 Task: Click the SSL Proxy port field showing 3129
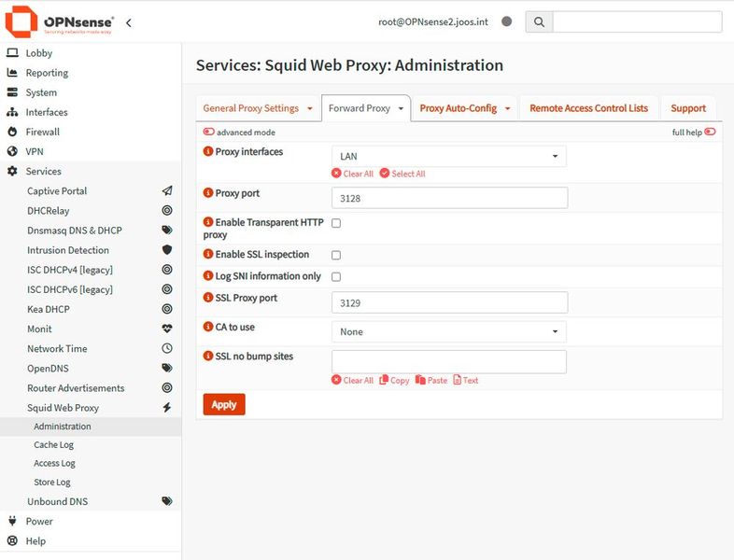tap(450, 302)
